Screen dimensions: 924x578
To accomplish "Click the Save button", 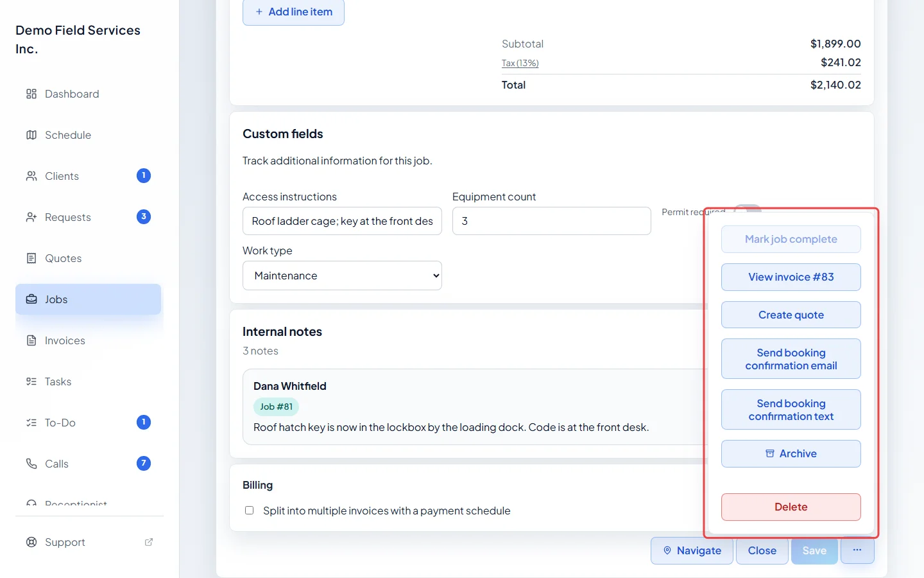I will coord(814,550).
